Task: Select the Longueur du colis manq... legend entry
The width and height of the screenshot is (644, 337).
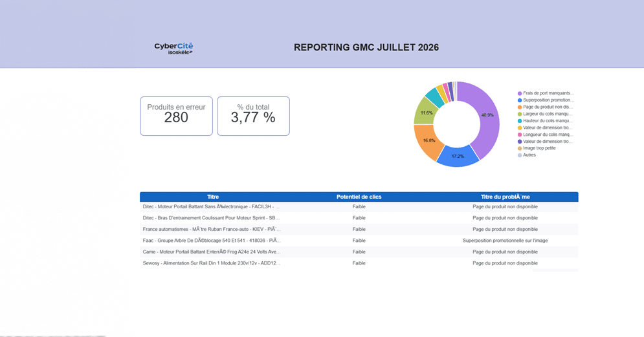Action: click(x=545, y=135)
